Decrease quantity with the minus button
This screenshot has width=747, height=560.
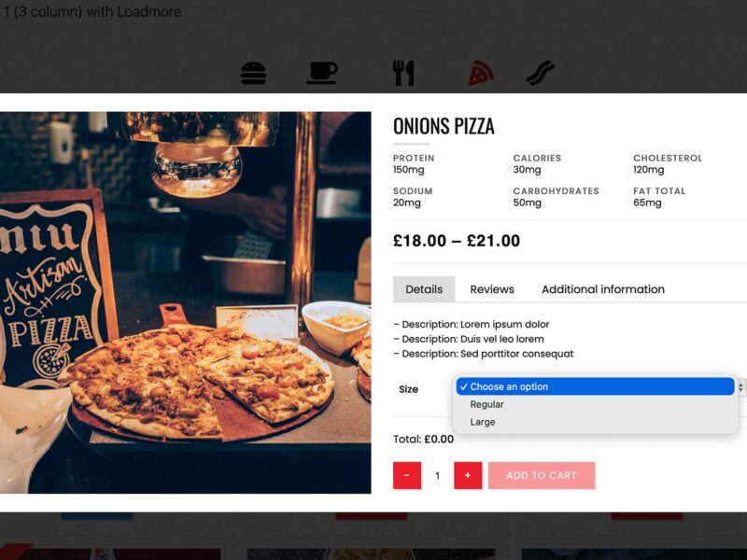pyautogui.click(x=407, y=475)
